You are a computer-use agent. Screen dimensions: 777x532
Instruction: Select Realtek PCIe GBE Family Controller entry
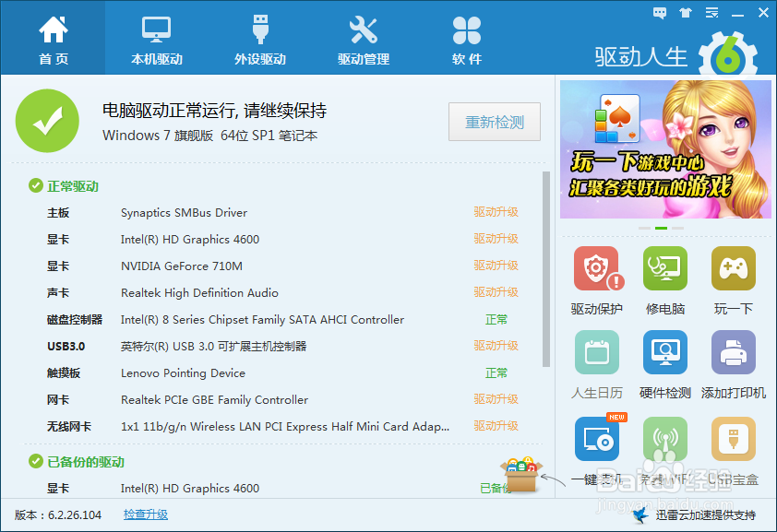coord(215,400)
